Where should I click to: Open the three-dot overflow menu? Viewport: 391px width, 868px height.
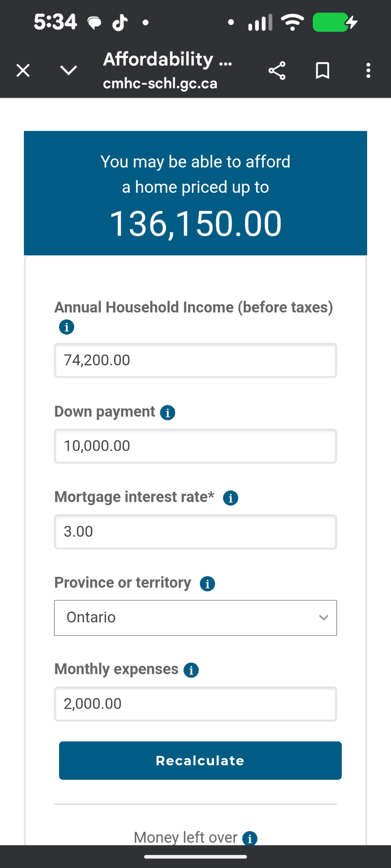[368, 70]
